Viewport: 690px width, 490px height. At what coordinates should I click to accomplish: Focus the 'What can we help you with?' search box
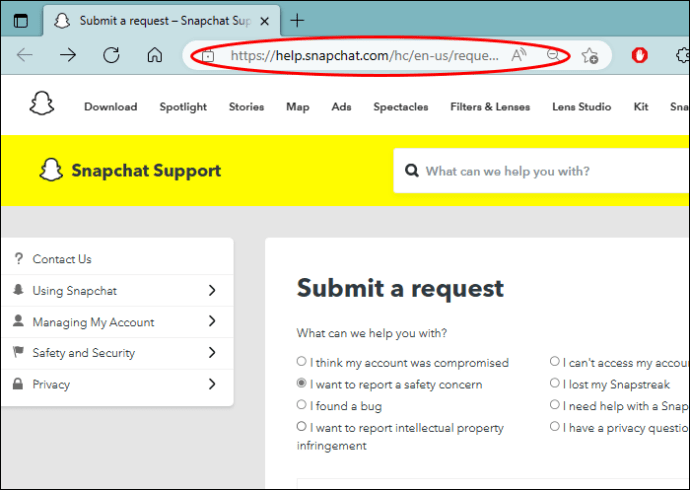click(542, 171)
